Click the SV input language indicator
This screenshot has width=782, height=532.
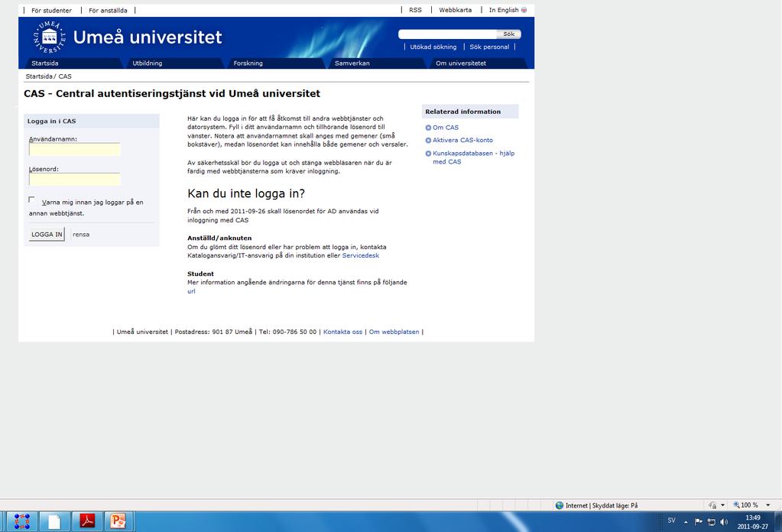tap(671, 521)
